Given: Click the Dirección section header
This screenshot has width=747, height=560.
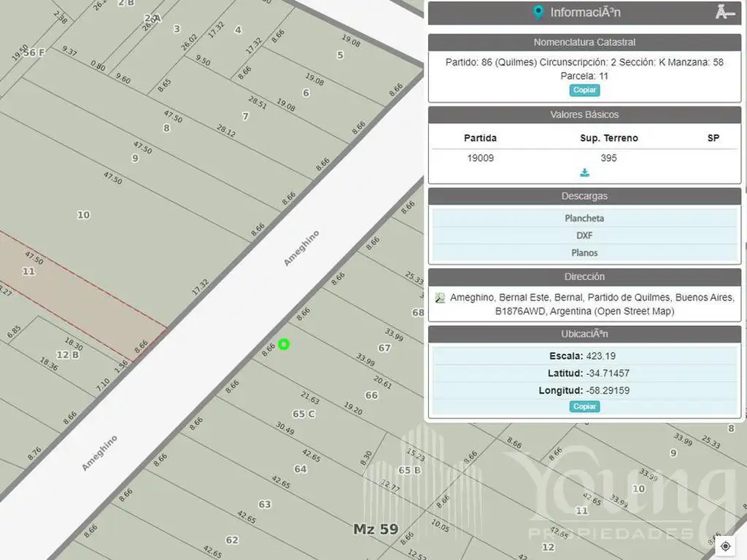Looking at the screenshot, I should [584, 277].
